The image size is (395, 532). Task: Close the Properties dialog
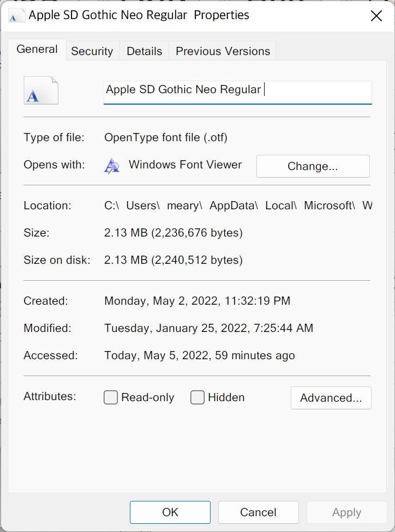(x=376, y=16)
